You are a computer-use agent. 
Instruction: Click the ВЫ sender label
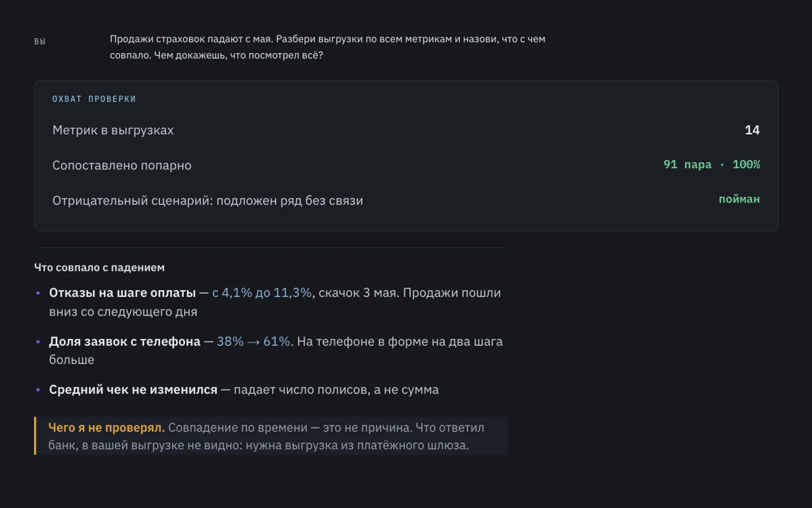pos(40,41)
